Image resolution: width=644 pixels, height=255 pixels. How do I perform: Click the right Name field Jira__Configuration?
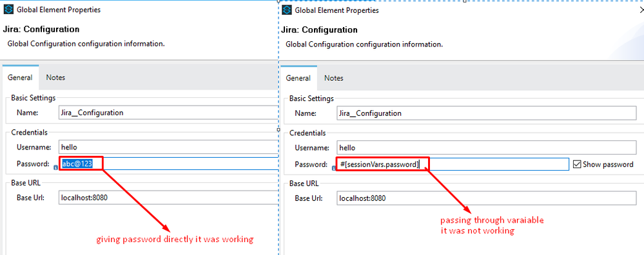coord(486,113)
